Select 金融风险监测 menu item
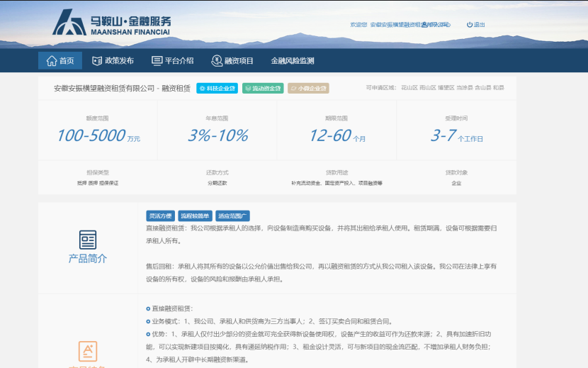588x368 pixels. click(x=292, y=60)
